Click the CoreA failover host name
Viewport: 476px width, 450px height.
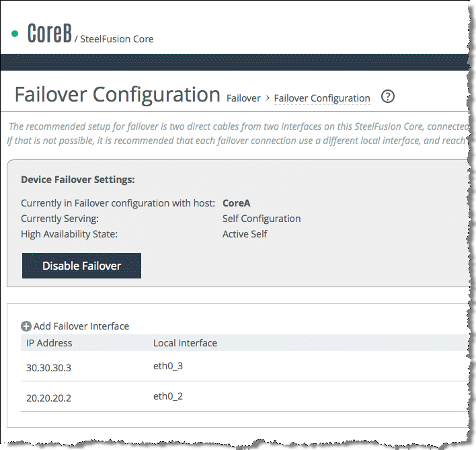(x=237, y=203)
